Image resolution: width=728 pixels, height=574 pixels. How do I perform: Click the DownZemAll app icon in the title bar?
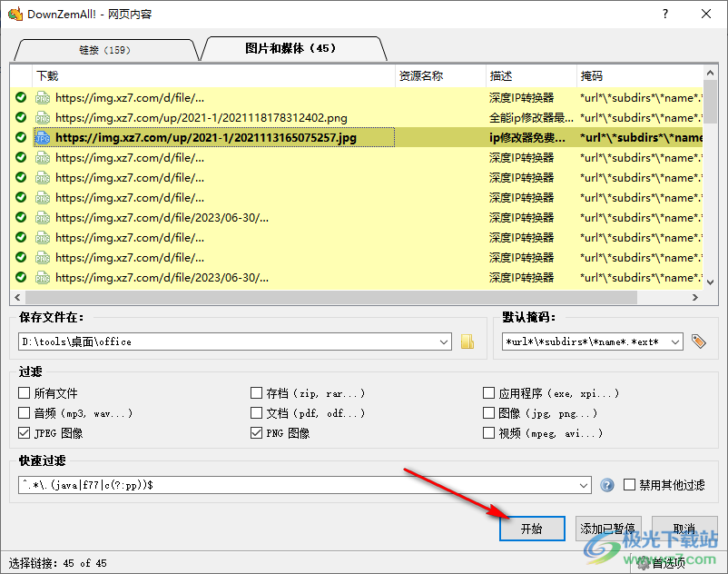click(14, 13)
